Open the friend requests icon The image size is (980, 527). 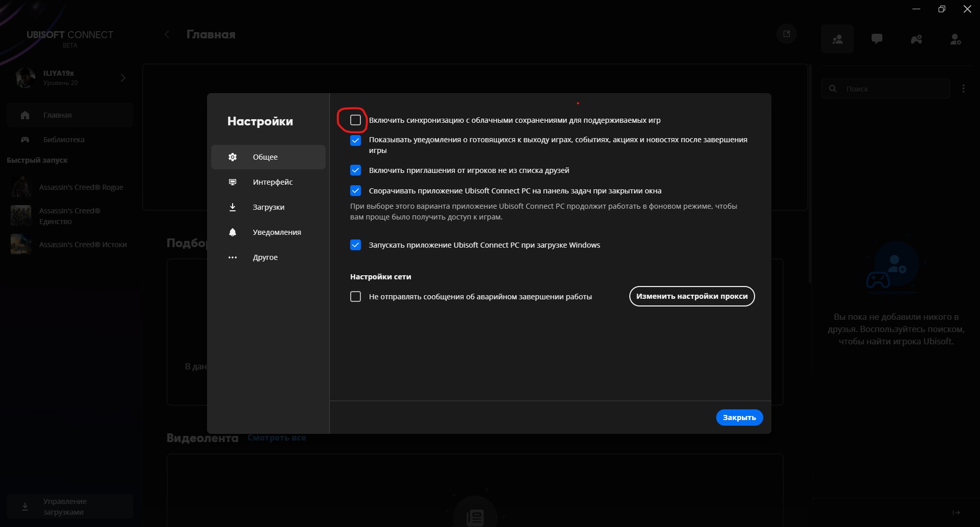coord(955,39)
